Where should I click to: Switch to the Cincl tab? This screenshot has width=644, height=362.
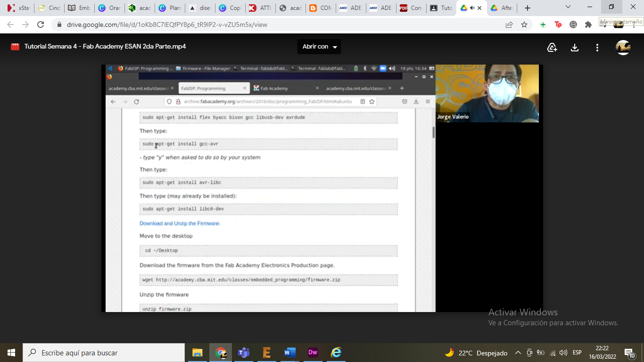pos(49,8)
